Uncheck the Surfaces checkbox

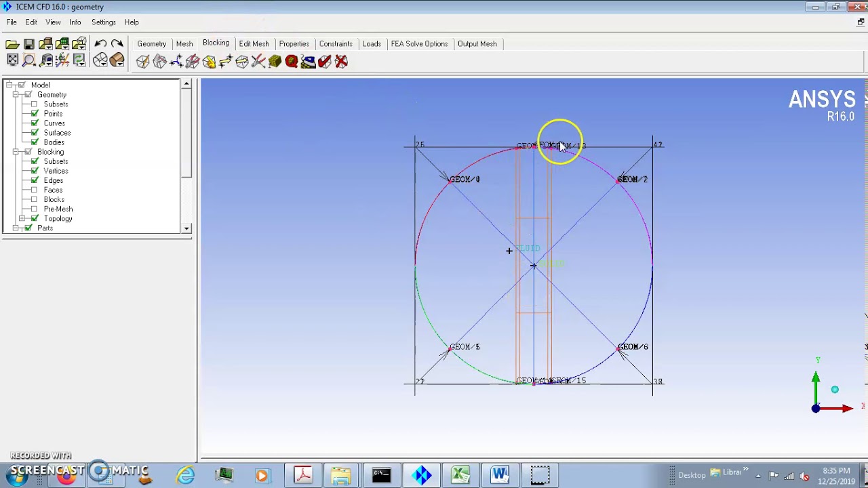click(35, 133)
